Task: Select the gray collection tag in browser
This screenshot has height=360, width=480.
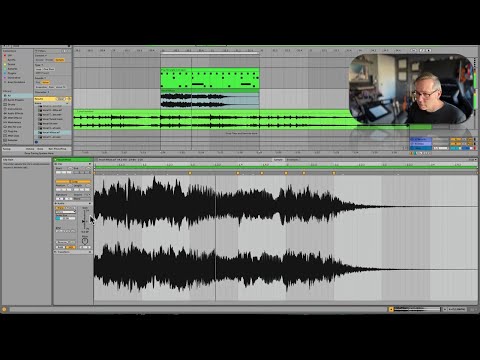Action: pyautogui.click(x=5, y=82)
